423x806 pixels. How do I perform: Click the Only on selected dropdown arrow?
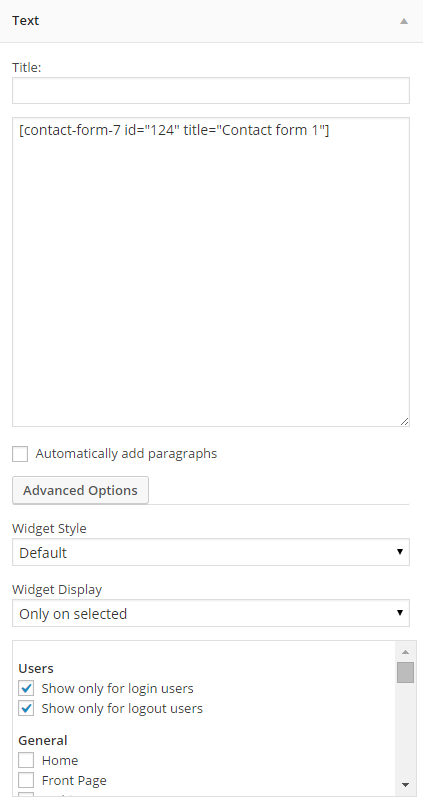[x=400, y=613]
